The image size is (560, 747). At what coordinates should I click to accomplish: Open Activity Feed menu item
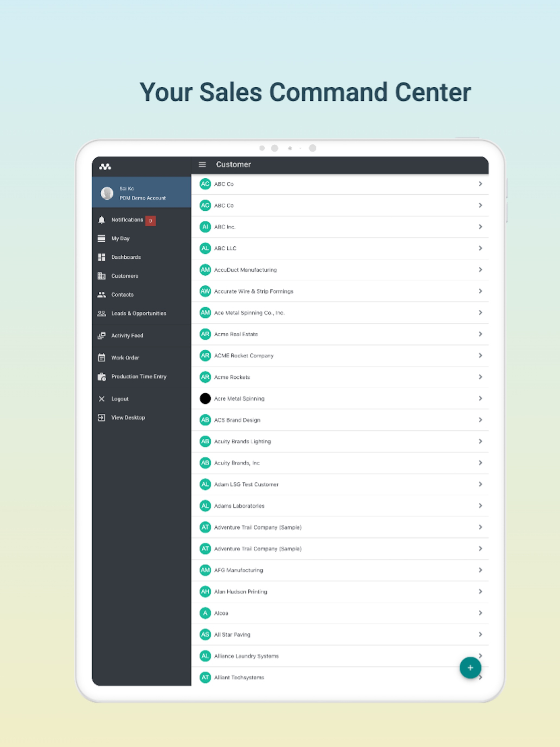141,336
